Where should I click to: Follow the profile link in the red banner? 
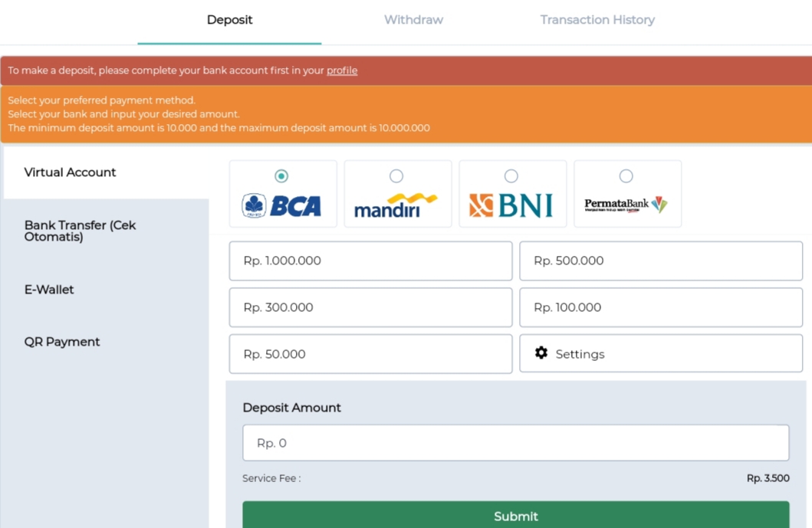tap(342, 71)
